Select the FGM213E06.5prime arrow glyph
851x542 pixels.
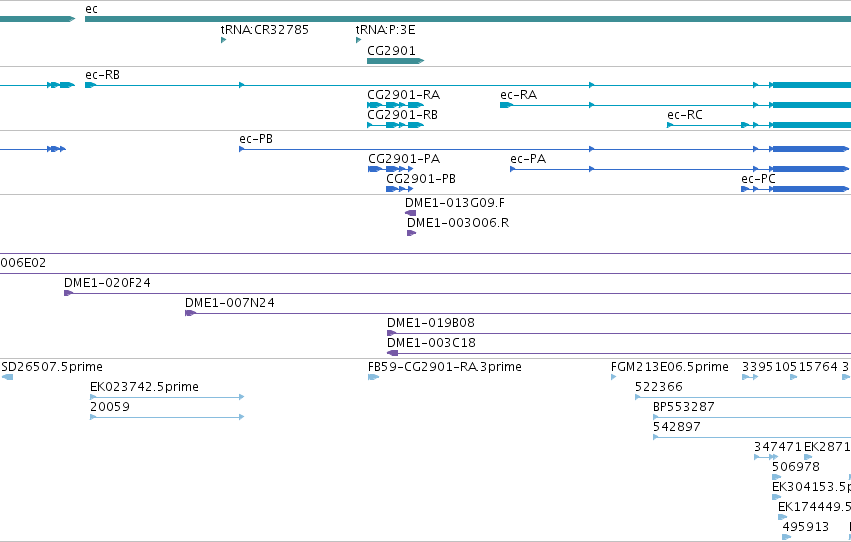pos(614,378)
